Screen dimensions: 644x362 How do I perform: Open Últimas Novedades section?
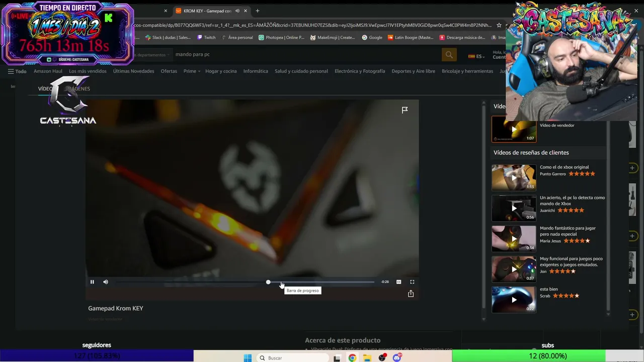pos(133,71)
